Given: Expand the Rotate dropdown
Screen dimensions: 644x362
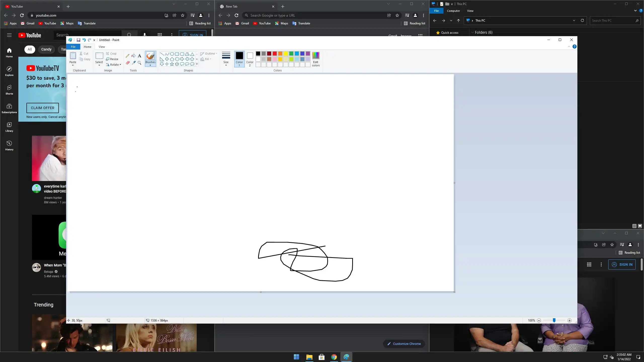Looking at the screenshot, I should [x=120, y=65].
